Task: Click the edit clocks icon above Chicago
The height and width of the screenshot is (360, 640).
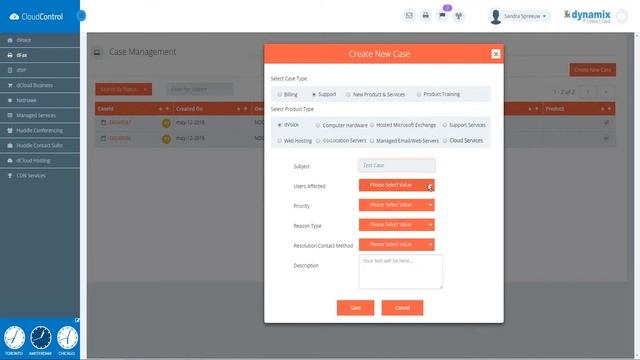Action: point(77,320)
